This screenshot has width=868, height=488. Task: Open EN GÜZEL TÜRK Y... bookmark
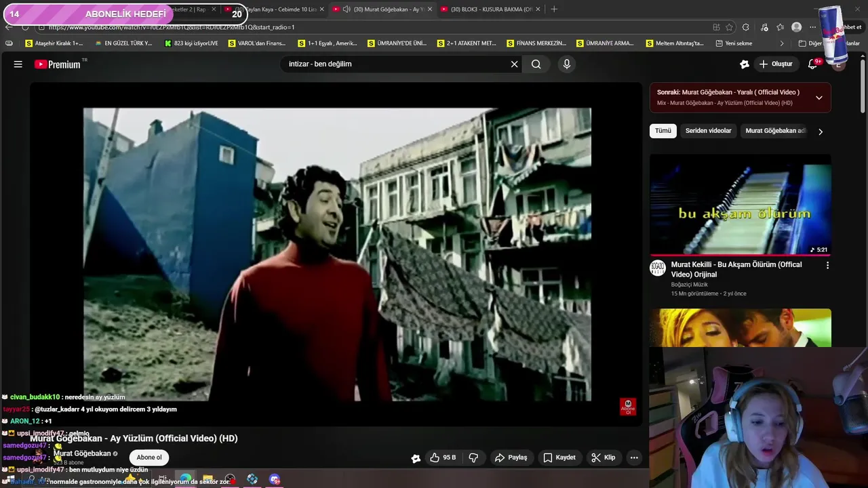(x=123, y=43)
